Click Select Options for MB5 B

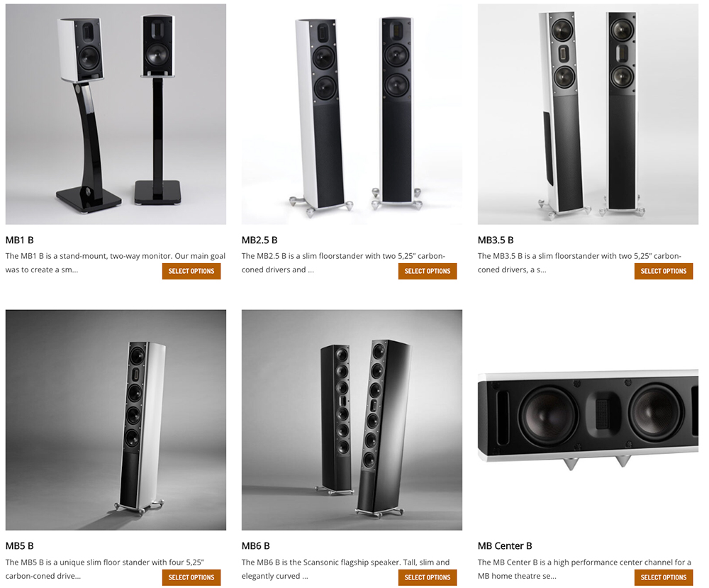pos(191,577)
